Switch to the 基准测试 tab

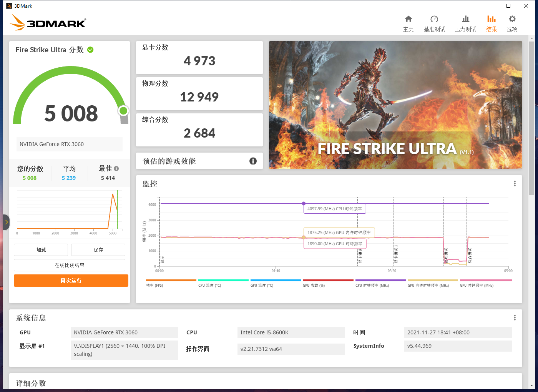point(434,23)
